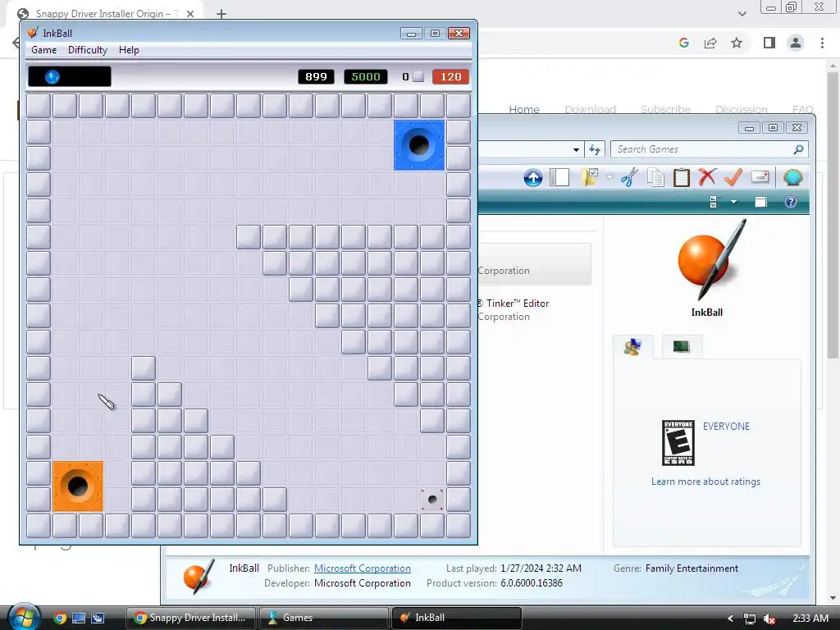840x630 pixels.
Task: Toggle the pane layout icon in Games toolbar
Action: 559,177
